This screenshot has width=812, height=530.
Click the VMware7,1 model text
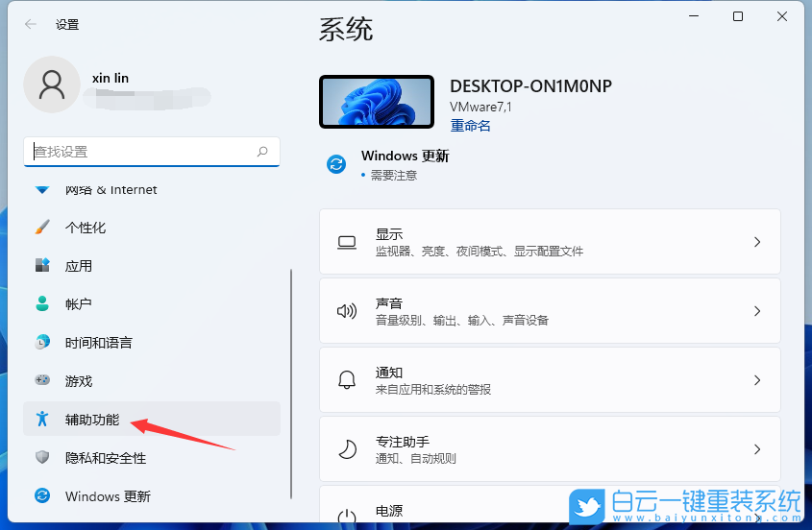pyautogui.click(x=480, y=108)
